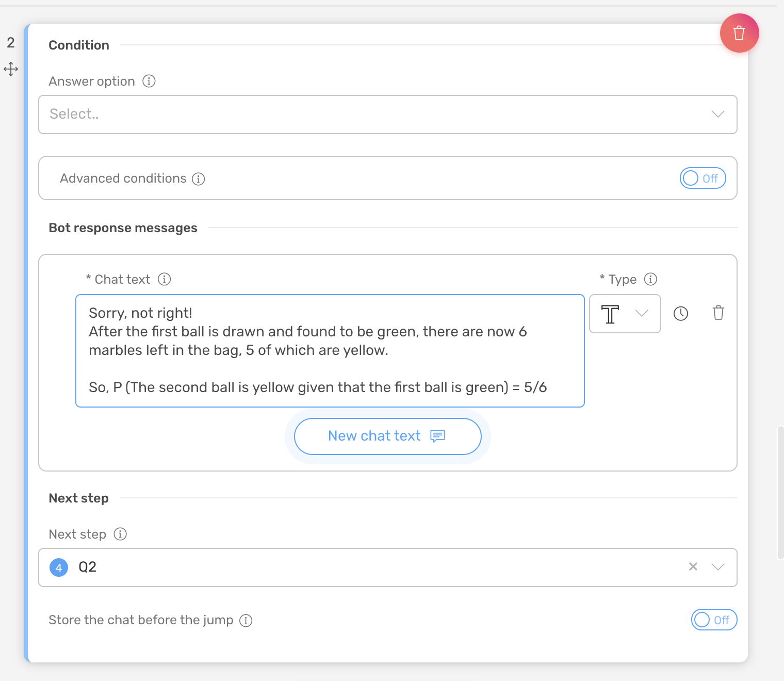
Task: Click the Store the chat info icon
Action: point(246,620)
